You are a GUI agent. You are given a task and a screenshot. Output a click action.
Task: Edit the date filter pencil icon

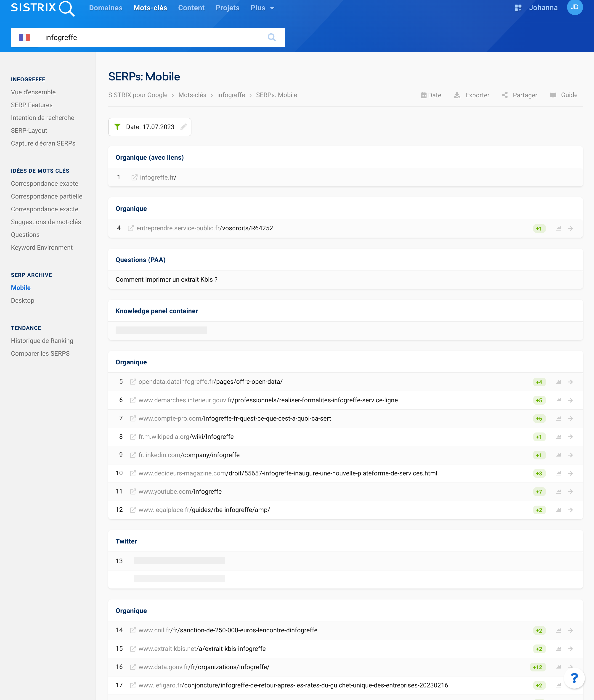point(183,127)
